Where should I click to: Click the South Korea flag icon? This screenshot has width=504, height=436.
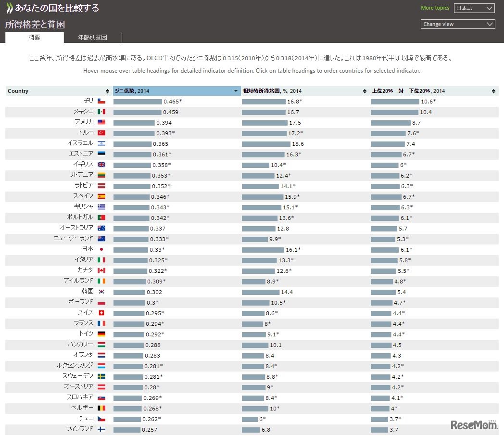pyautogui.click(x=101, y=292)
